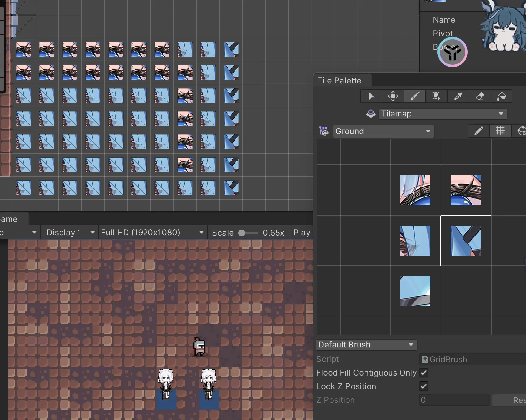Click the helmeted knight character in Game view
526x420 pixels.
(x=199, y=347)
